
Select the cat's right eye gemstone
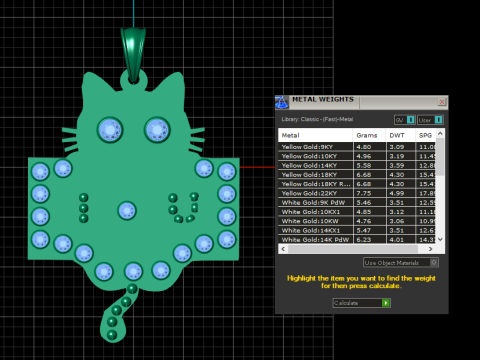pos(157,130)
